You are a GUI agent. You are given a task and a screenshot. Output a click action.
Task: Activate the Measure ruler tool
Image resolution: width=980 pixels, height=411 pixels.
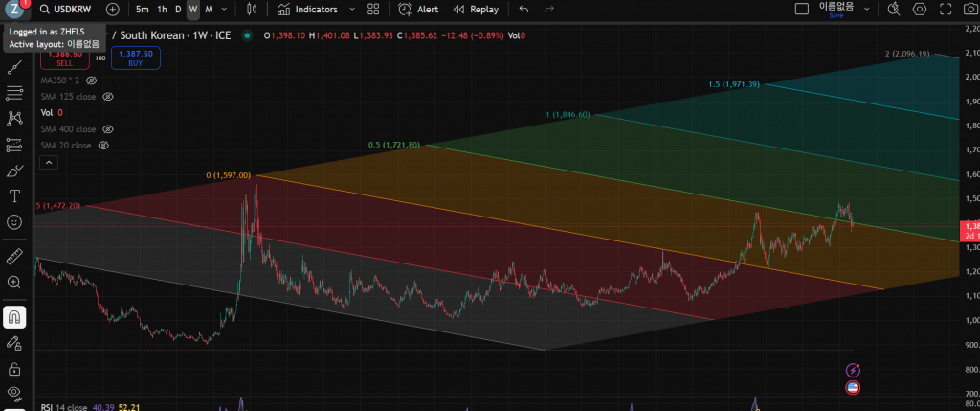[x=14, y=257]
